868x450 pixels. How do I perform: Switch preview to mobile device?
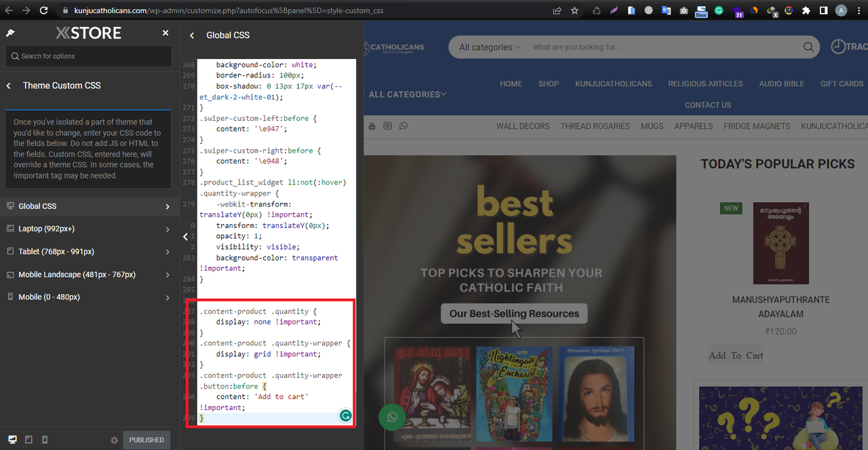45,440
